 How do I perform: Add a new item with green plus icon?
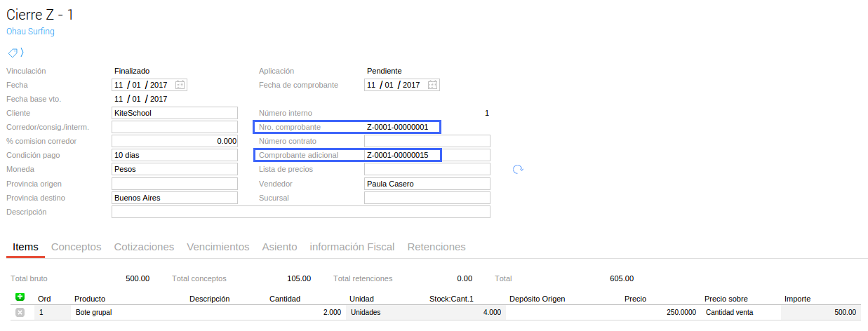pyautogui.click(x=20, y=298)
